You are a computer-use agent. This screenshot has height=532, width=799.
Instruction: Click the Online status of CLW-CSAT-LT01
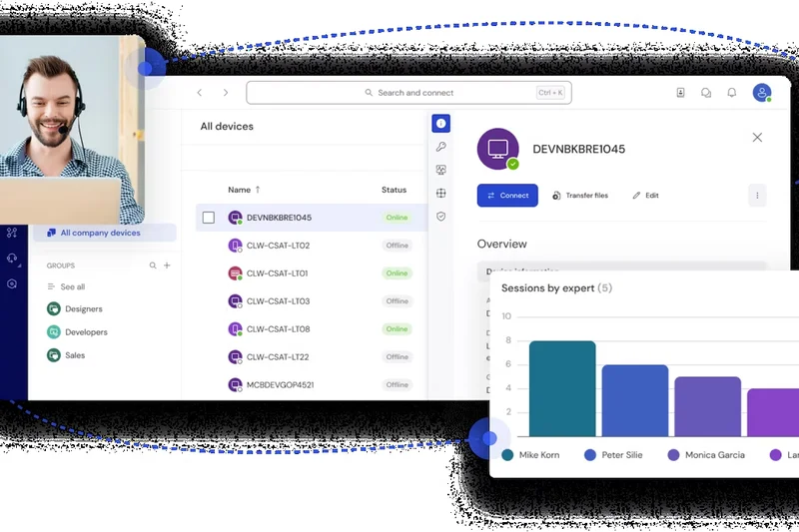397,273
